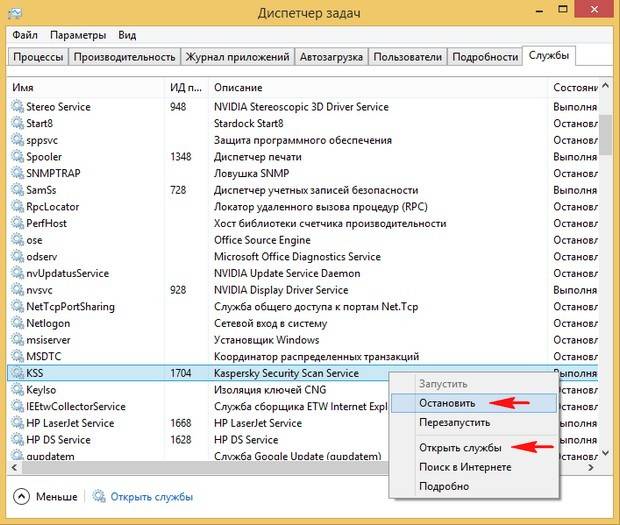Click the msiserver service icon
The width and height of the screenshot is (620, 525).
(x=17, y=340)
